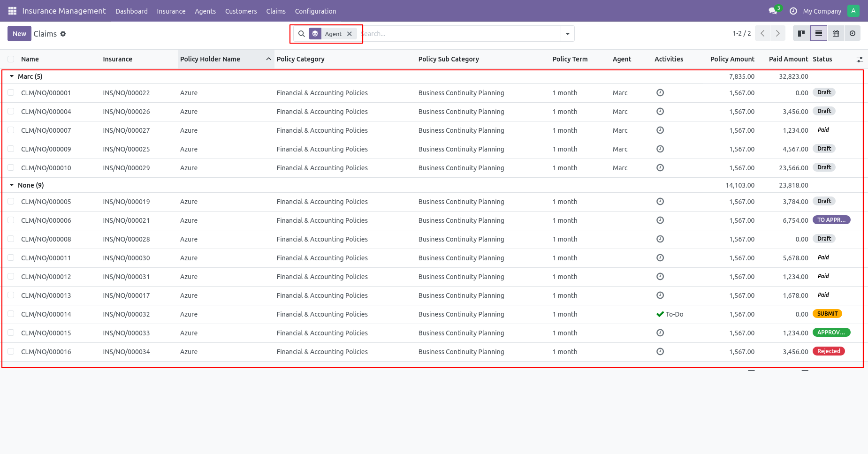Viewport: 868px width, 454px height.
Task: Toggle the select-all header checkbox
Action: coord(11,59)
